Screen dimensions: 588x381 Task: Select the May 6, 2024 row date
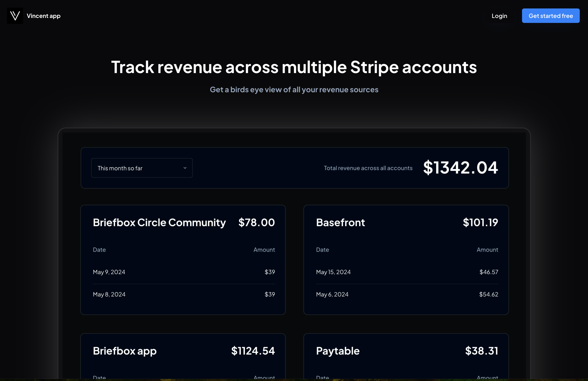332,294
